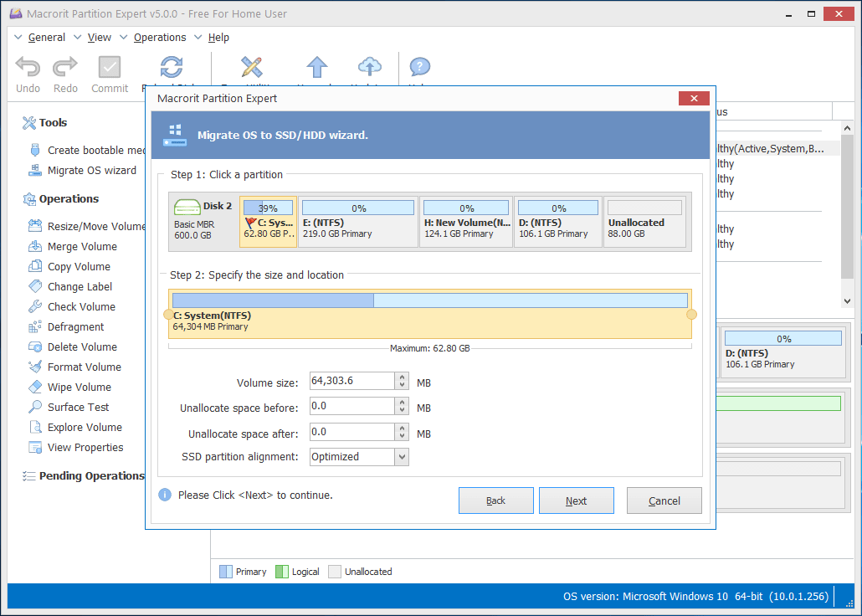
Task: Click the OS version status bar text
Action: click(x=695, y=596)
